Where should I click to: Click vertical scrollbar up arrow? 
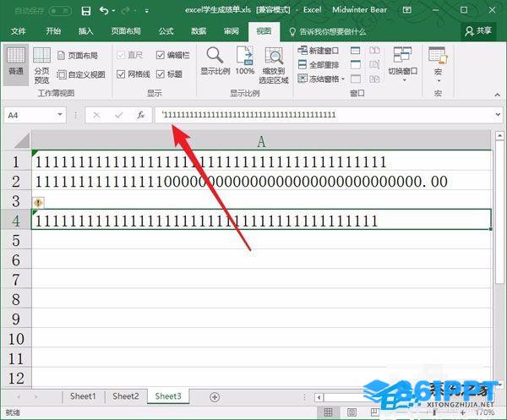click(x=500, y=135)
